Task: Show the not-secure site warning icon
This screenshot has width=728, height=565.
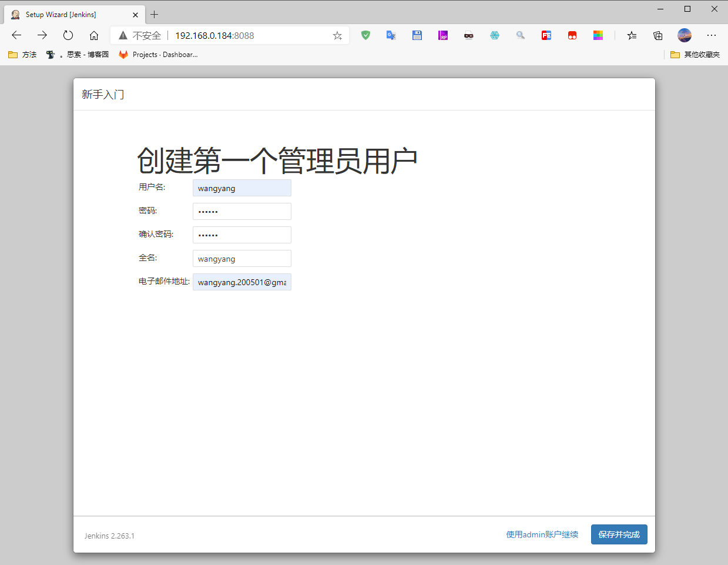Action: pos(123,35)
